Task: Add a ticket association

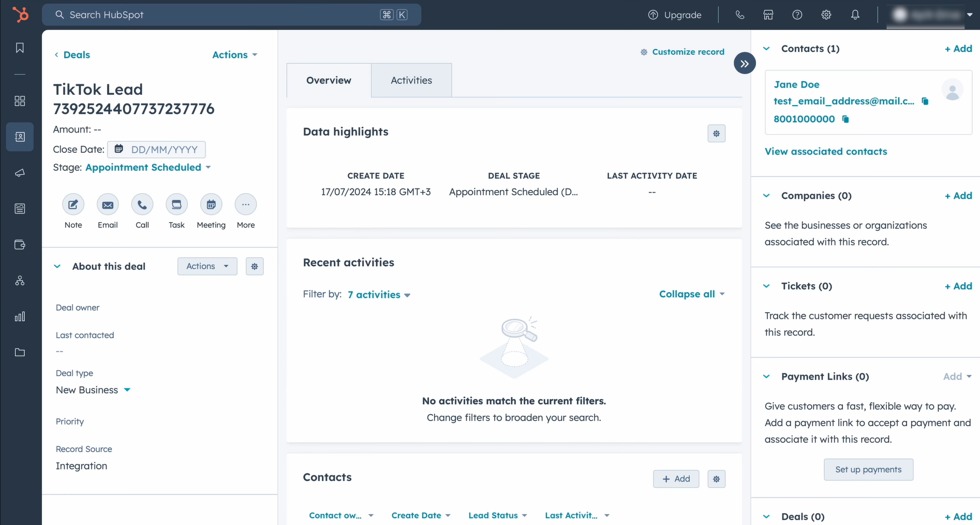Action: 958,286
